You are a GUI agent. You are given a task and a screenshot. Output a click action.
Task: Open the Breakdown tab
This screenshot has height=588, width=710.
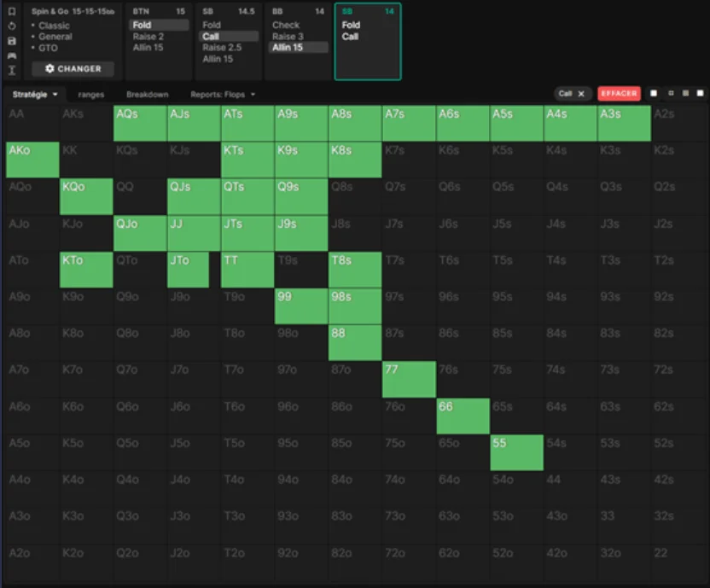(147, 95)
